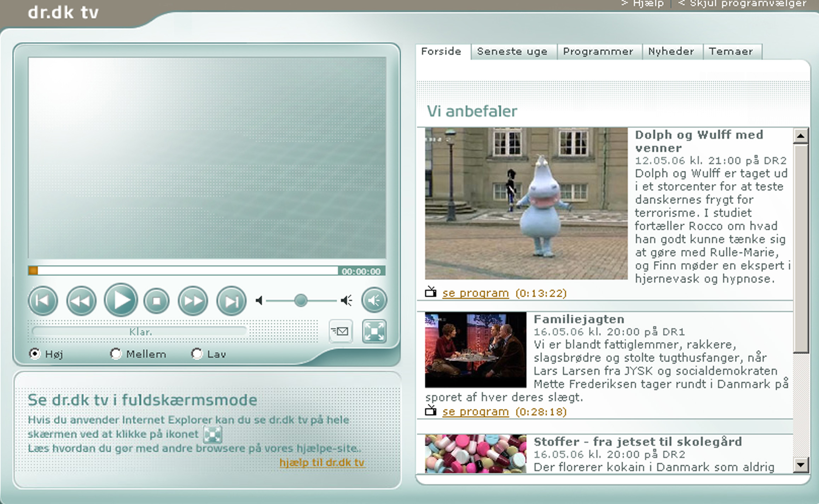
Task: Select the Mellem quality option
Action: tap(116, 353)
